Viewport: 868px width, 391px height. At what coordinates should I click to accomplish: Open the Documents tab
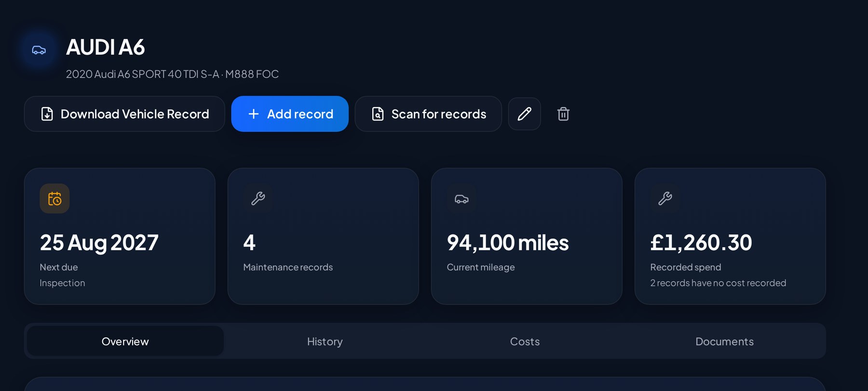pyautogui.click(x=724, y=341)
